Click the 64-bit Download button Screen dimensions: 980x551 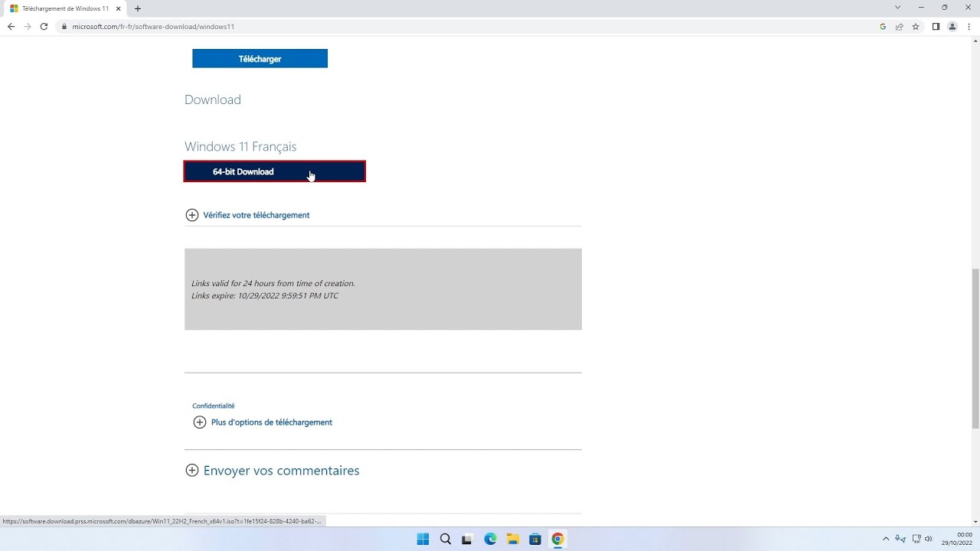[275, 171]
